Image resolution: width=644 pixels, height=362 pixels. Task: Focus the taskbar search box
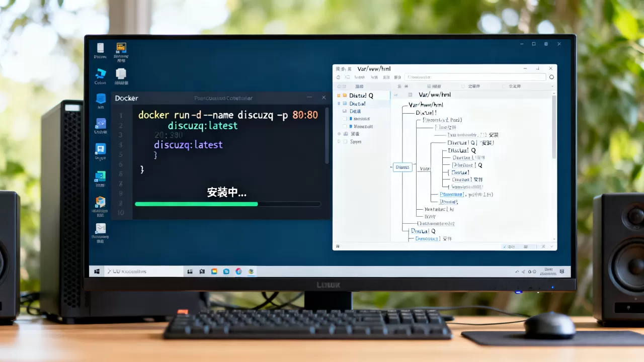pos(143,271)
